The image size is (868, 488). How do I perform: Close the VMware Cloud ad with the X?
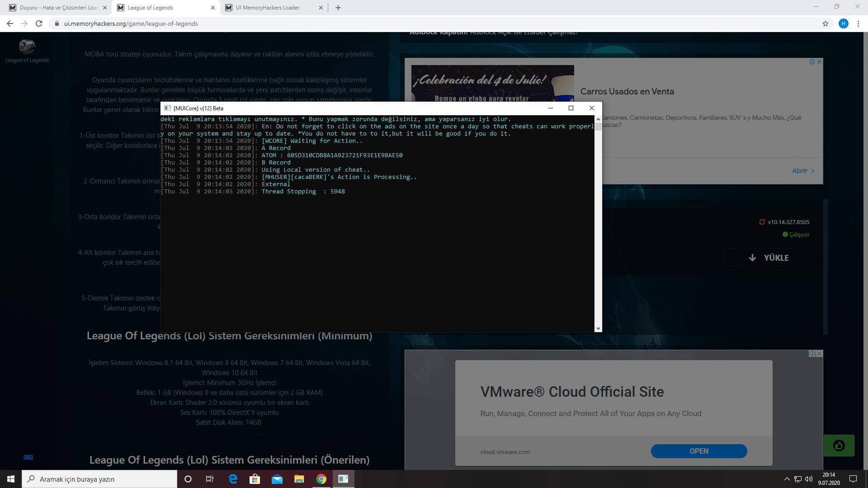tap(819, 353)
